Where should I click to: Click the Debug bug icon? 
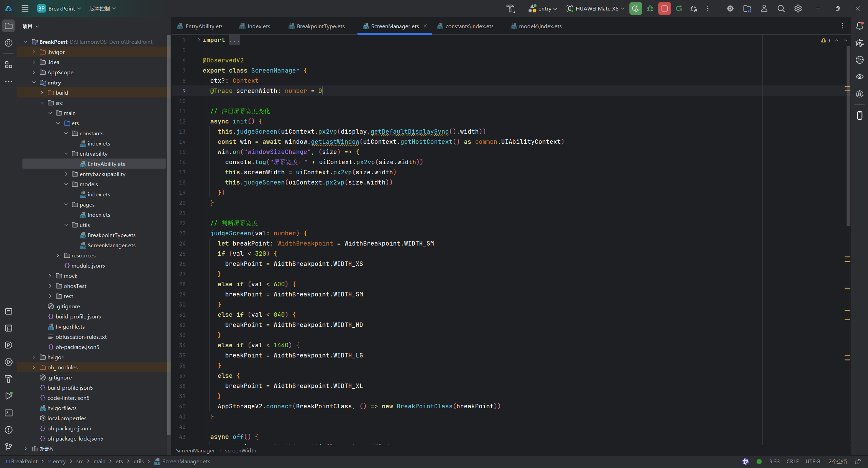(650, 8)
